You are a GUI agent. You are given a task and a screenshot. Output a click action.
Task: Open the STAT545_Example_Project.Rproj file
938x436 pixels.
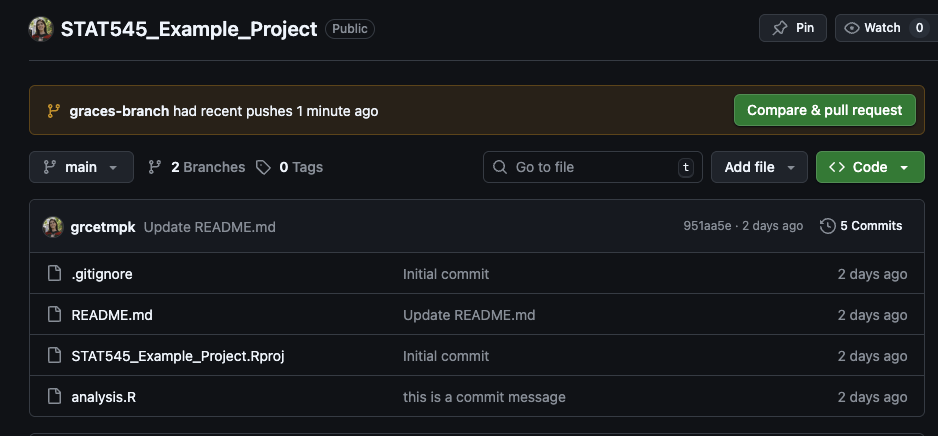171,356
